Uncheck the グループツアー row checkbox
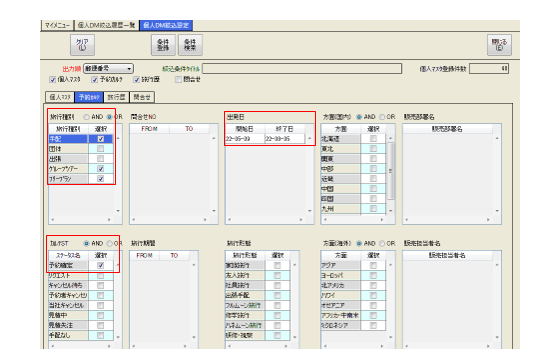 (x=101, y=169)
